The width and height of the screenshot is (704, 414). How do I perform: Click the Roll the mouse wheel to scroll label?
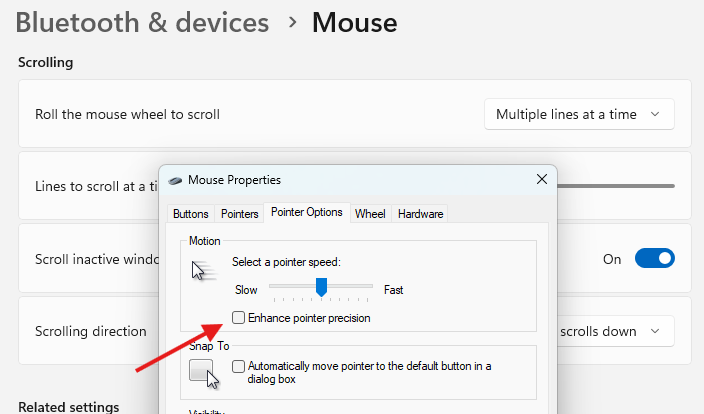(x=127, y=114)
